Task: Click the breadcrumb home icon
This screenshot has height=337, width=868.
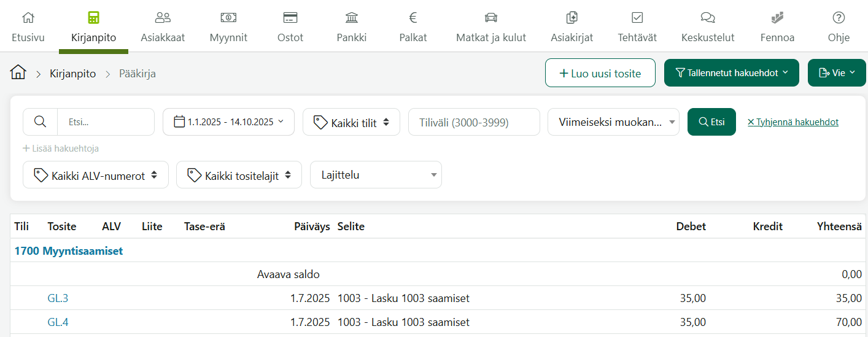Action: click(18, 72)
